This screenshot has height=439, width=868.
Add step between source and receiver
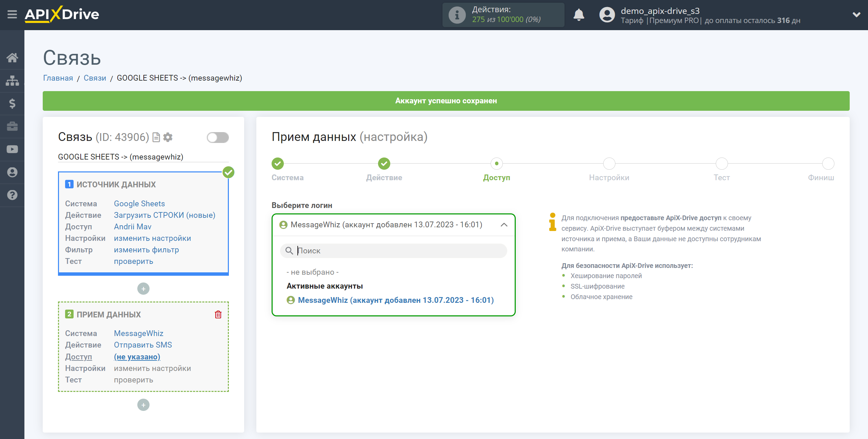click(143, 289)
